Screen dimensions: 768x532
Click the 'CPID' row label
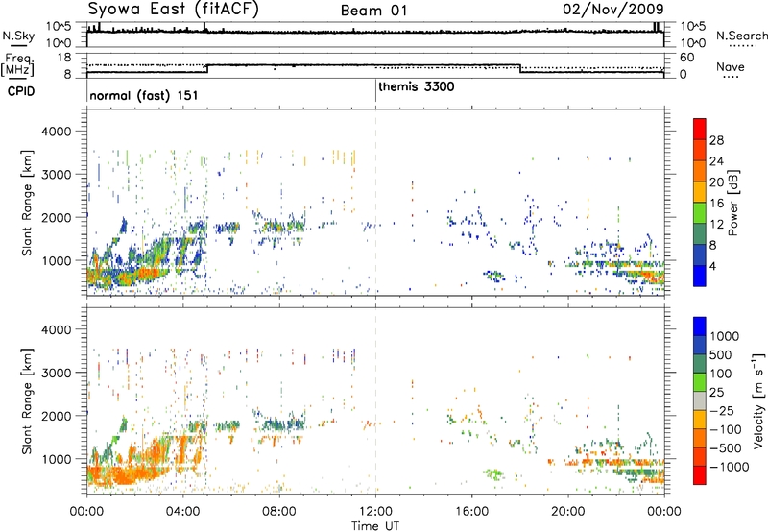click(x=21, y=91)
